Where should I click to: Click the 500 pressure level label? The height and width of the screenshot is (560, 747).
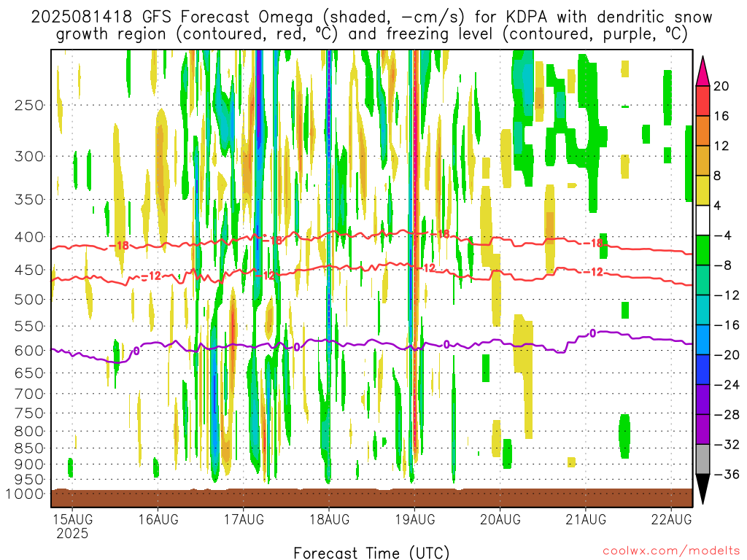[x=29, y=300]
